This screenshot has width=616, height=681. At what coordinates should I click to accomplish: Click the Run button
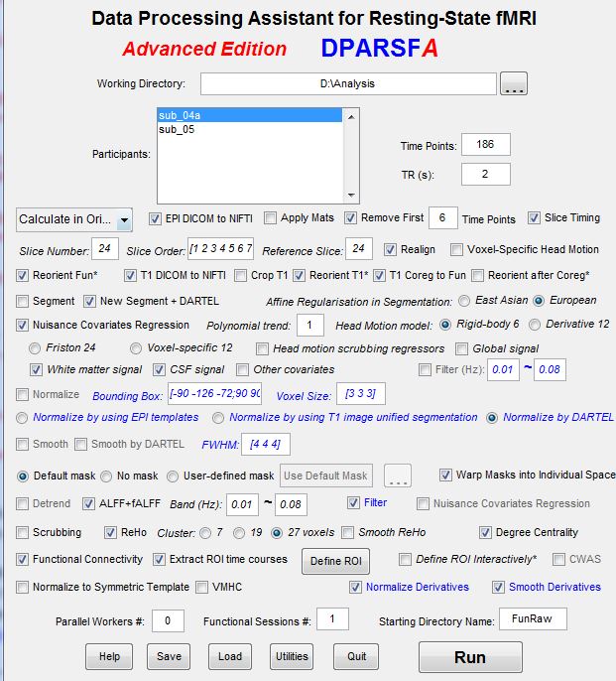470,657
